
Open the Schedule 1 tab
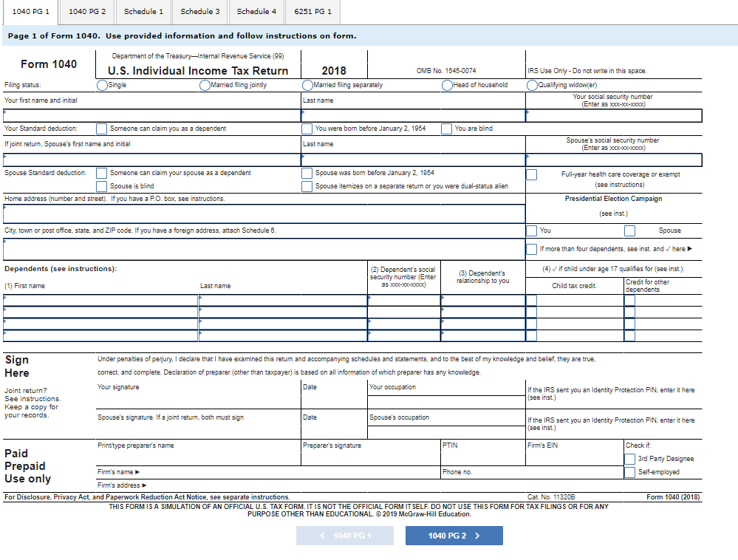(x=143, y=12)
